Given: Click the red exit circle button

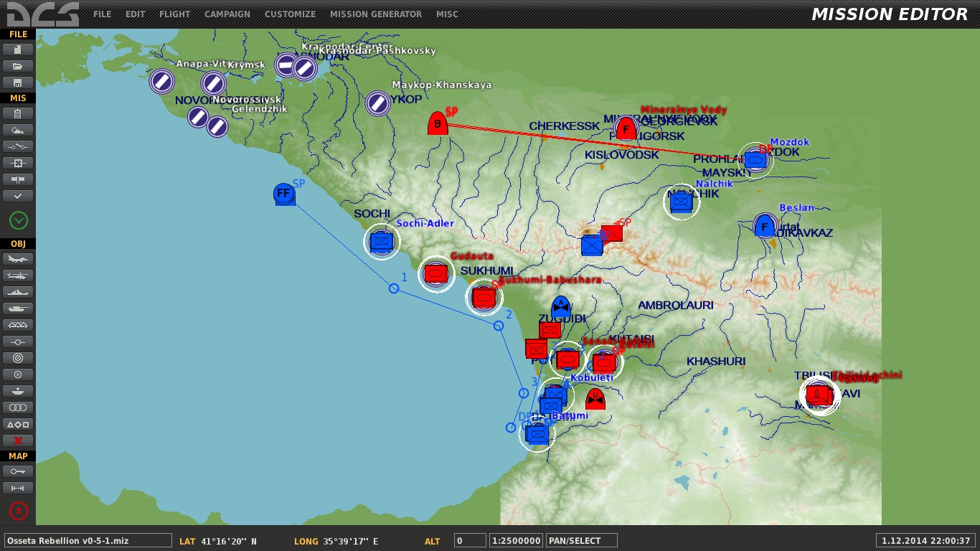Looking at the screenshot, I should click(18, 511).
